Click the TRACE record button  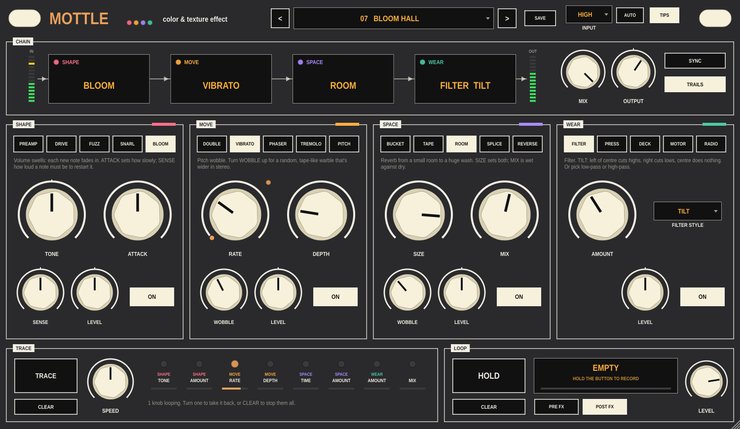point(46,376)
